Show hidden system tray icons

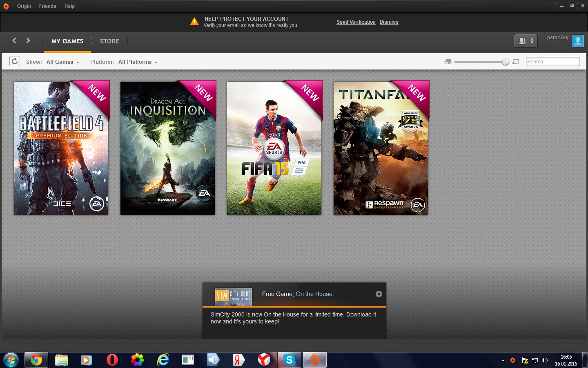[503, 361]
